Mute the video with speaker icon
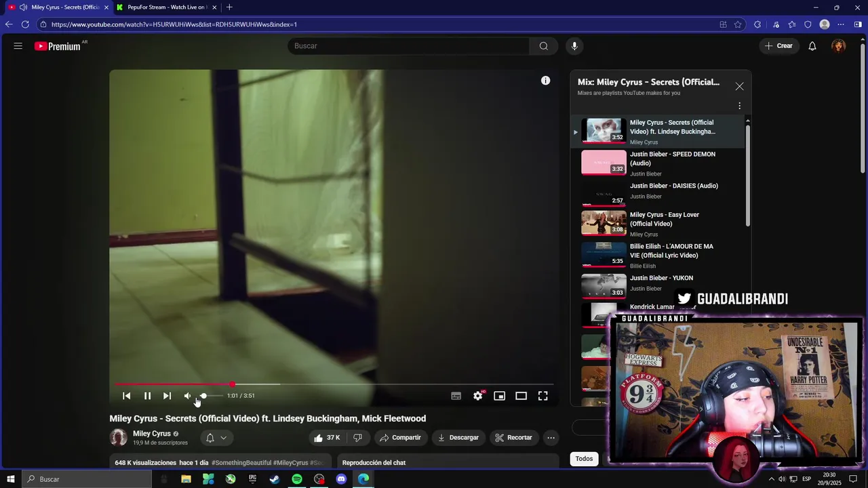This screenshot has height=488, width=868. [187, 396]
